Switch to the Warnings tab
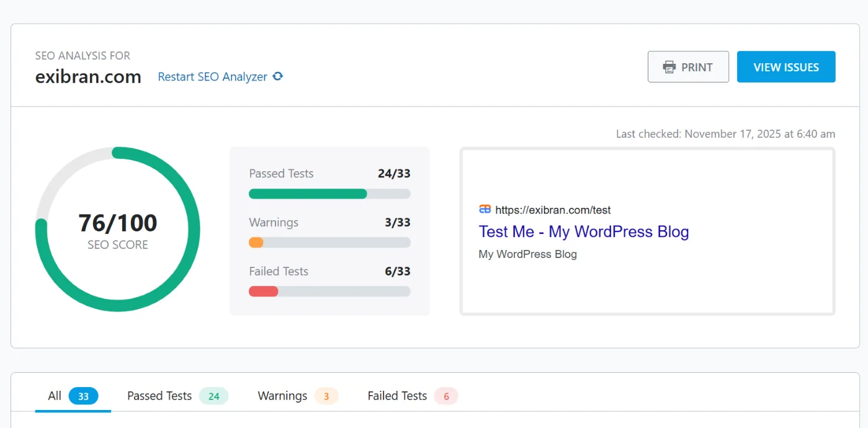Image resolution: width=868 pixels, height=428 pixels. 282,395
